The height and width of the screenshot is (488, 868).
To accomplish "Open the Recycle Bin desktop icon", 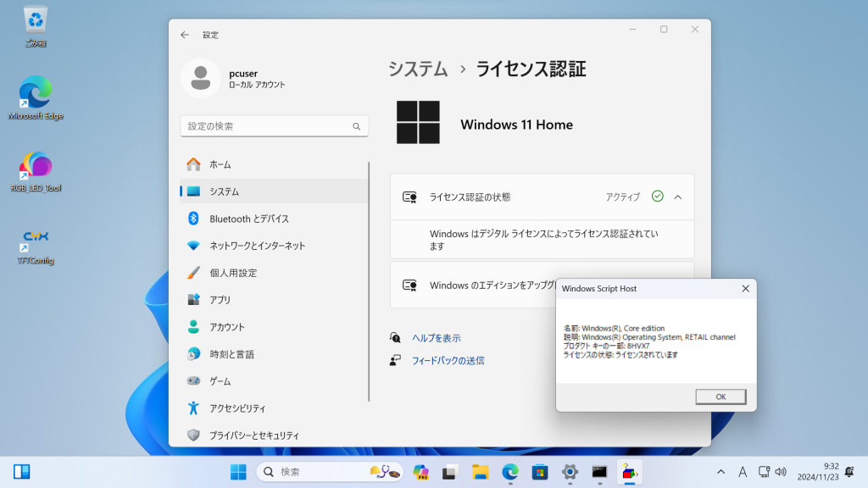I will 36,26.
